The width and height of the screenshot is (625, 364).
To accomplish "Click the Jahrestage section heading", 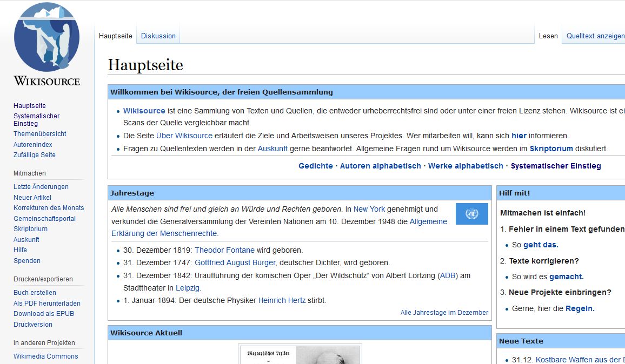I will (x=132, y=193).
